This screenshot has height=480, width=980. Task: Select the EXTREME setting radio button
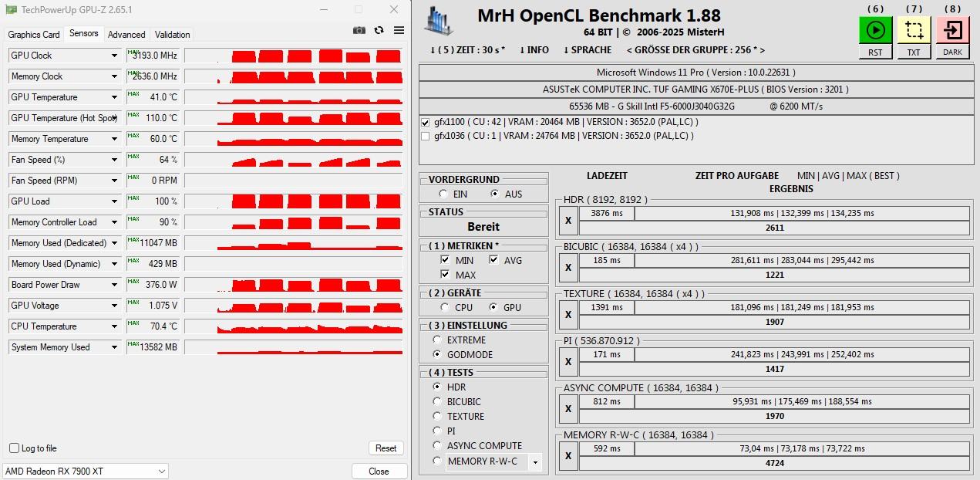437,340
